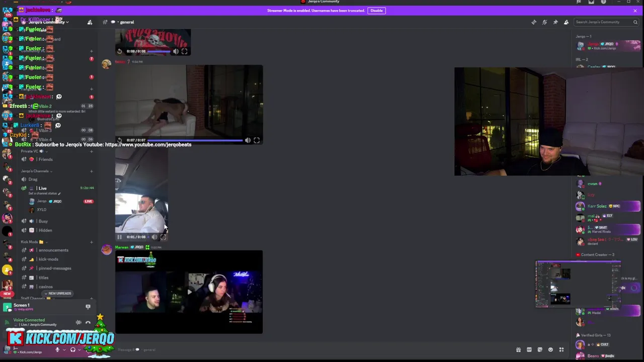This screenshot has width=644, height=362.
Task: Click the search magnifier icon
Action: point(635,22)
